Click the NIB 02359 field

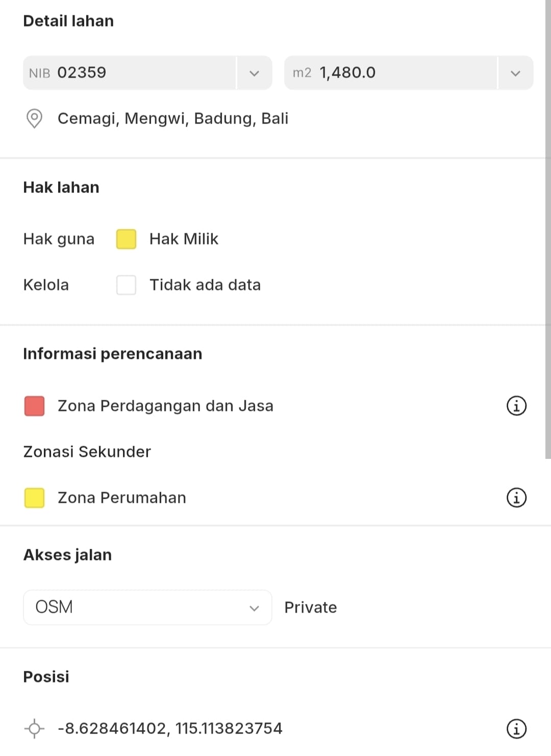130,73
